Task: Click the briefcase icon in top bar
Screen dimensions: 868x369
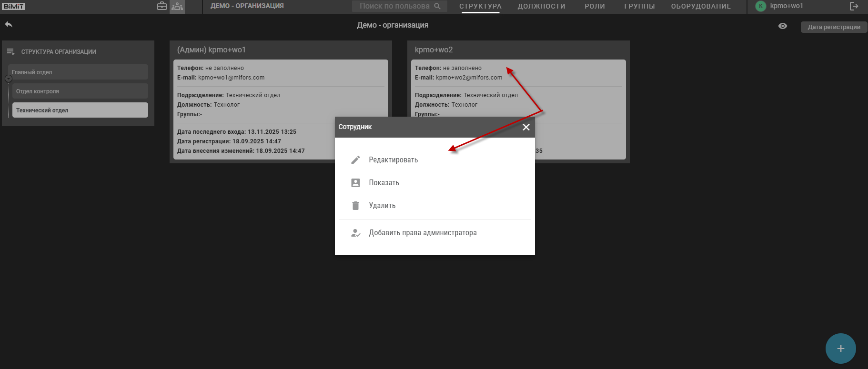Action: click(162, 6)
